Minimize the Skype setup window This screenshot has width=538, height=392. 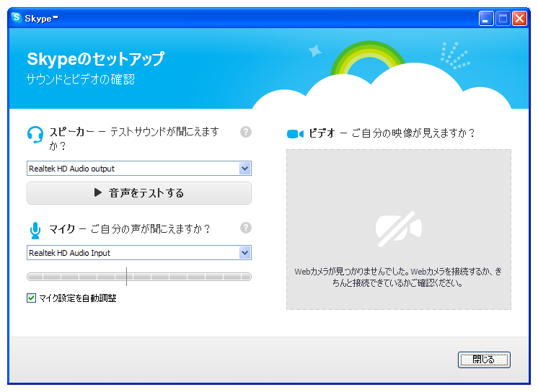[487, 19]
